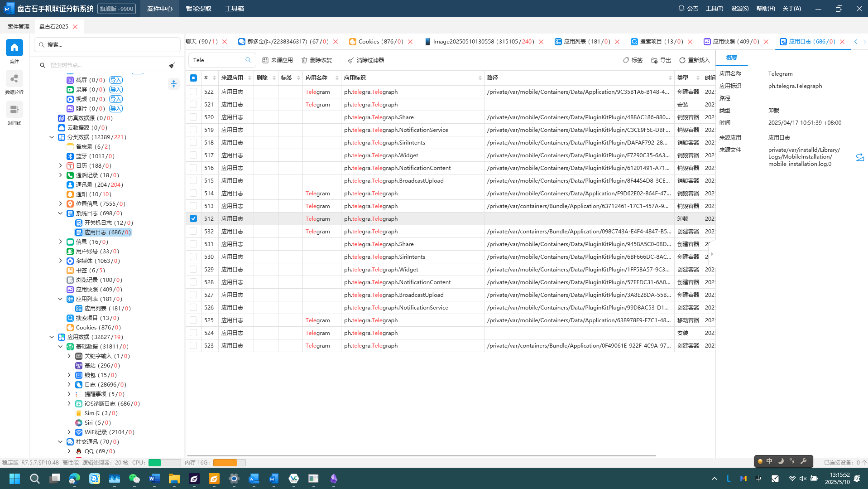This screenshot has width=868, height=489.
Task: Check the row 529 checkbox
Action: pyautogui.click(x=193, y=270)
